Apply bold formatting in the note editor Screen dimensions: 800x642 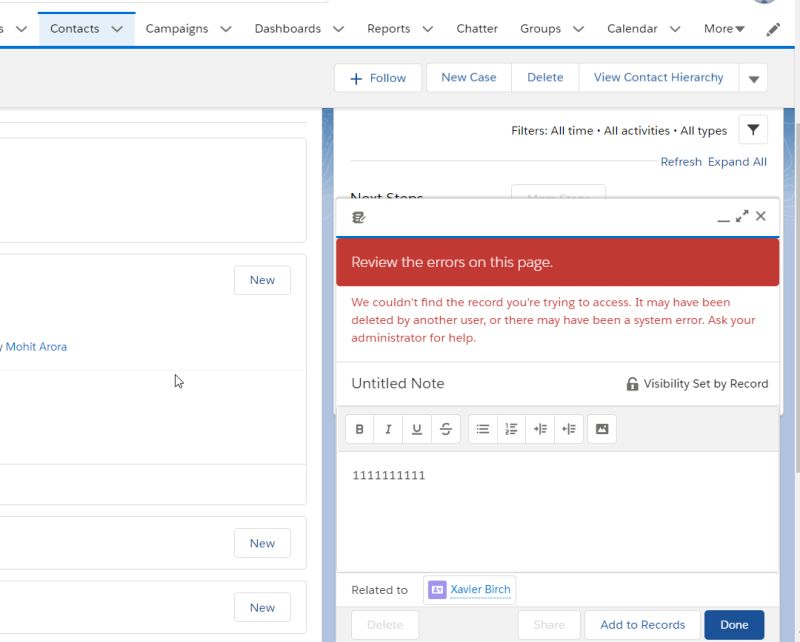(x=360, y=429)
